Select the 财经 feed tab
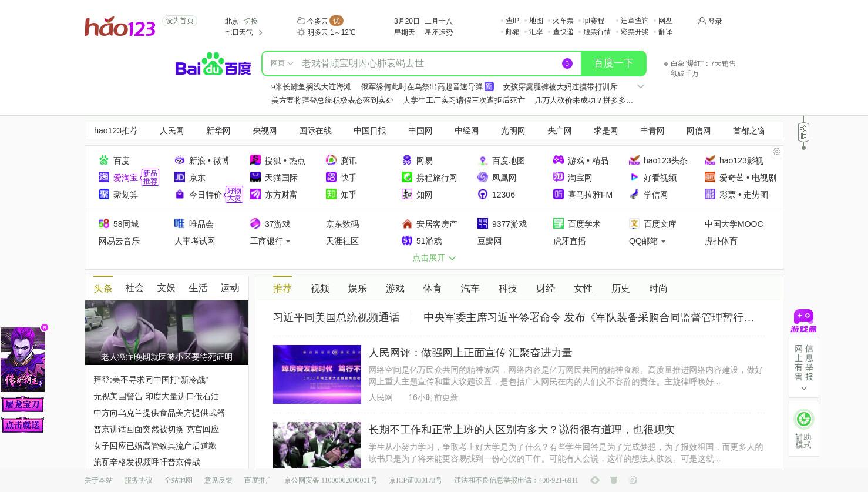The height and width of the screenshot is (492, 868). [x=546, y=288]
